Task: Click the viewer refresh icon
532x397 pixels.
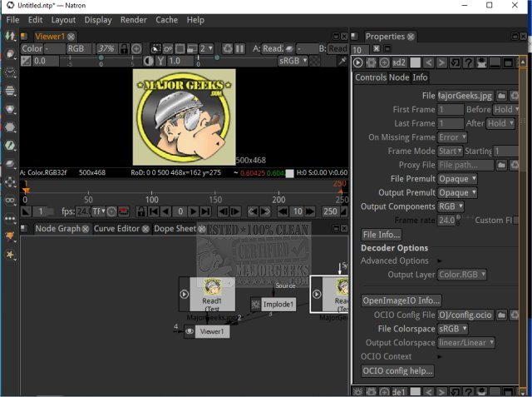Action: click(x=228, y=49)
